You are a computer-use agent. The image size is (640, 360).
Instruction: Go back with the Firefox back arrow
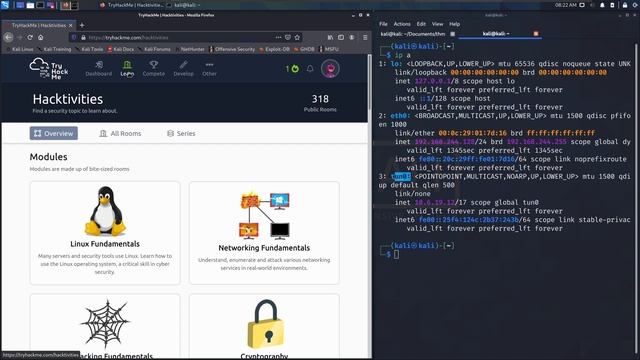(9, 37)
